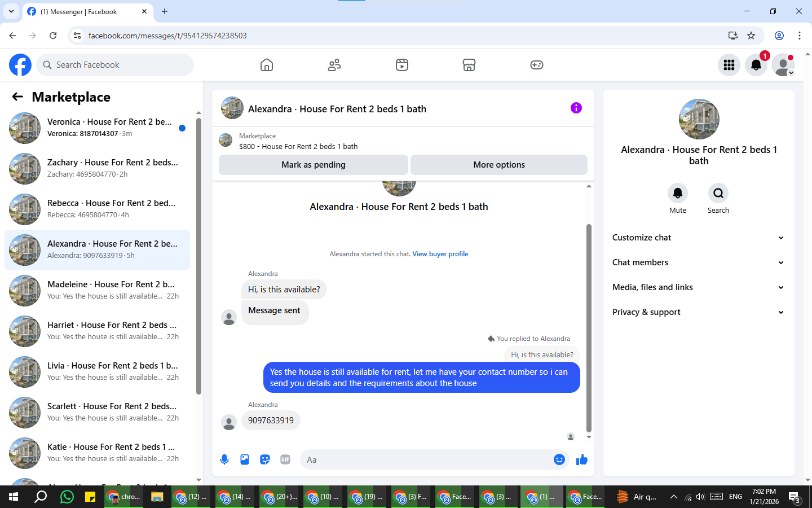The image size is (812, 508).
Task: Bookmark this page with star icon
Action: tap(751, 36)
